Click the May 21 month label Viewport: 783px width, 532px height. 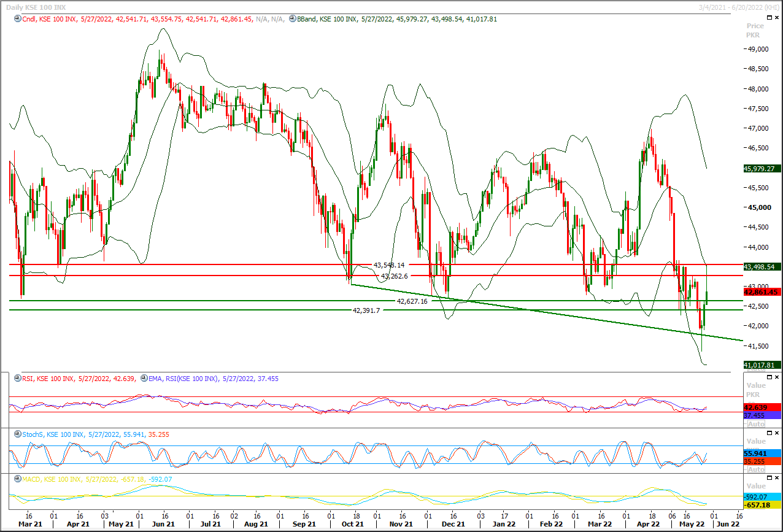[x=120, y=525]
